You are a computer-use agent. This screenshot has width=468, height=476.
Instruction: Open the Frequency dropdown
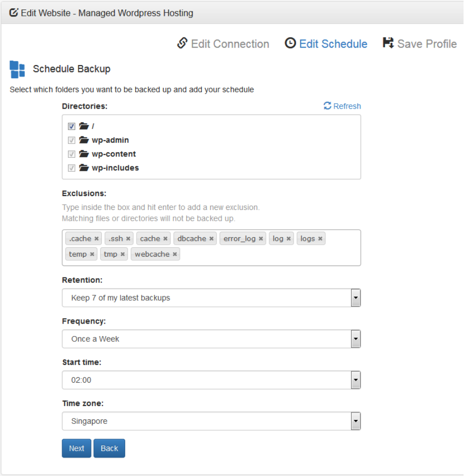tap(211, 339)
